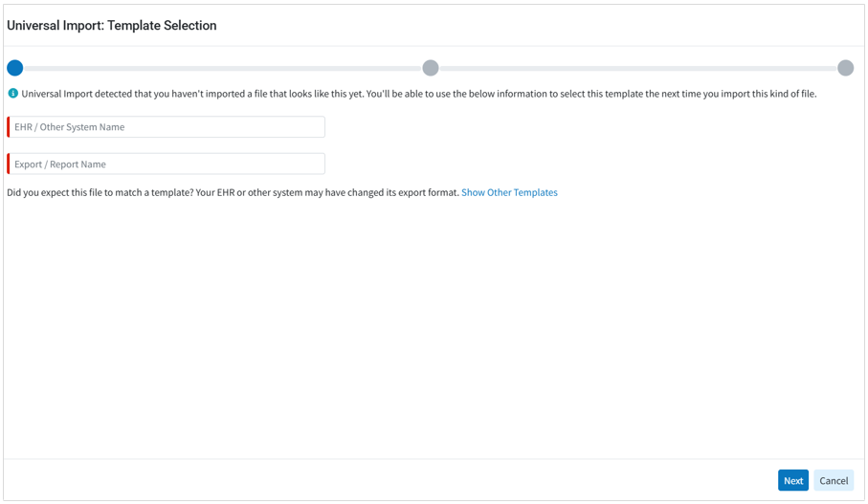Click the red required marker on Export field
868x504 pixels.
(x=9, y=164)
